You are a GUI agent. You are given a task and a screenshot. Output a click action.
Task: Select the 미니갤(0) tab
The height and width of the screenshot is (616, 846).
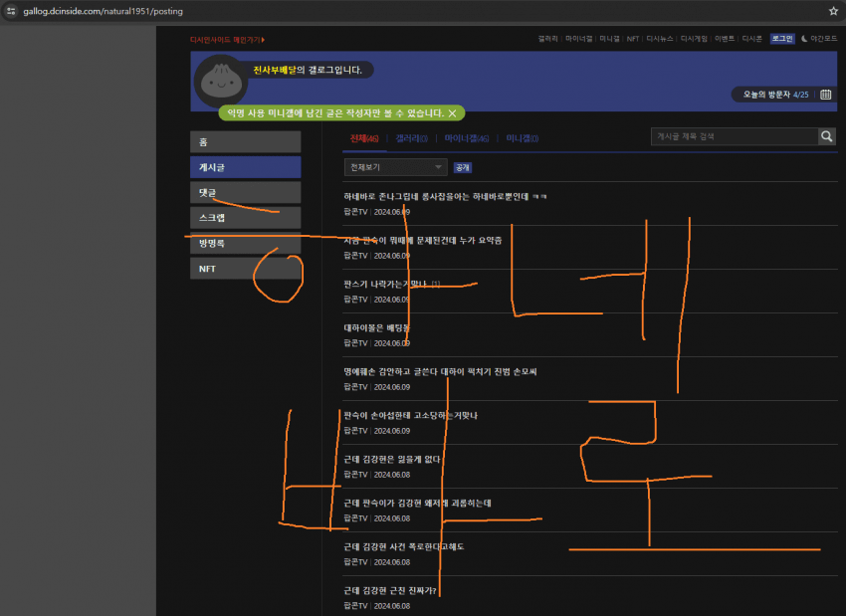[522, 138]
